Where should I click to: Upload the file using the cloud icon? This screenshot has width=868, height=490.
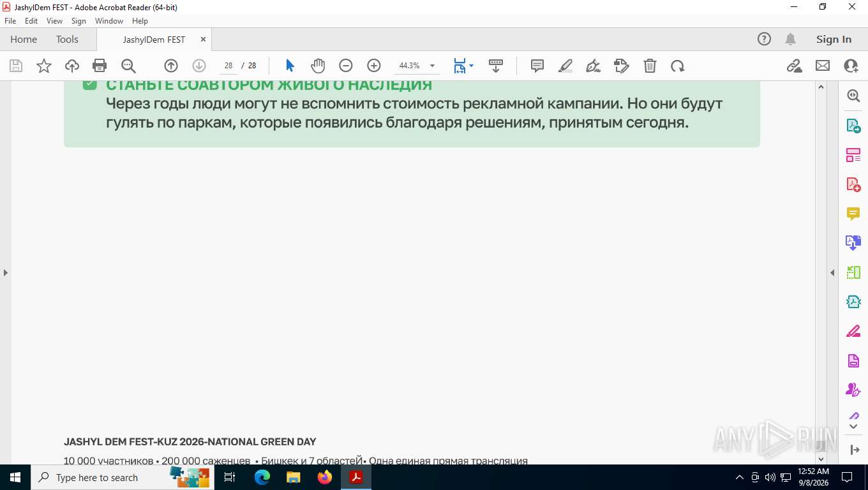point(72,66)
